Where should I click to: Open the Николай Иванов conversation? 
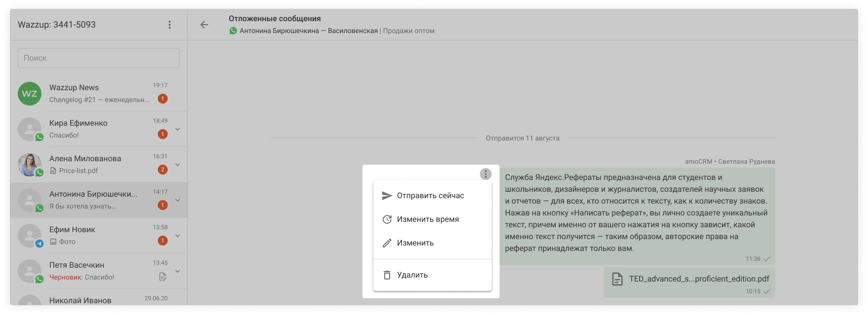click(80, 300)
